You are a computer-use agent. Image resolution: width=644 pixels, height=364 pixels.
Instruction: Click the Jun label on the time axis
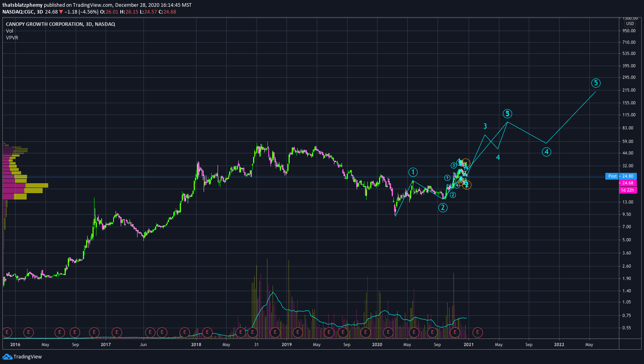(143, 344)
